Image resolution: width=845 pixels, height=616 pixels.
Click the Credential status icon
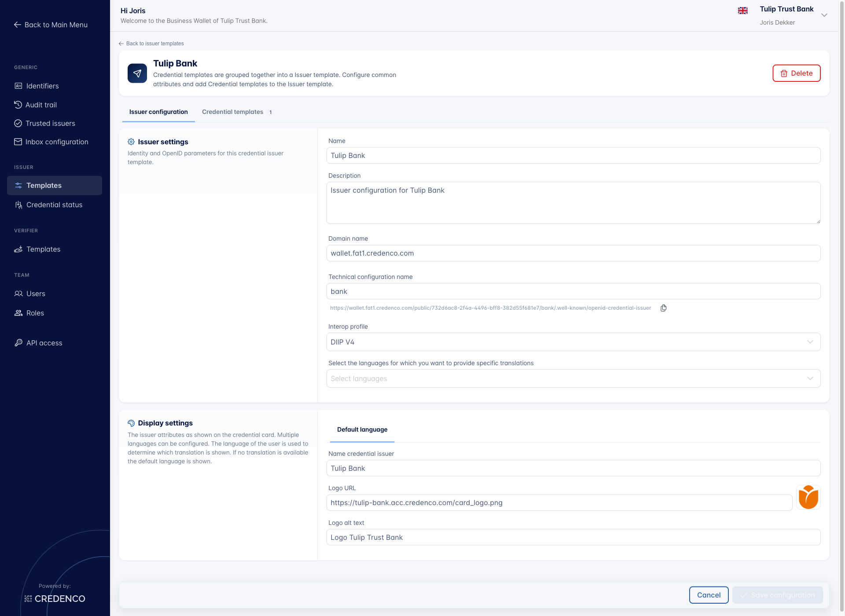pyautogui.click(x=18, y=205)
